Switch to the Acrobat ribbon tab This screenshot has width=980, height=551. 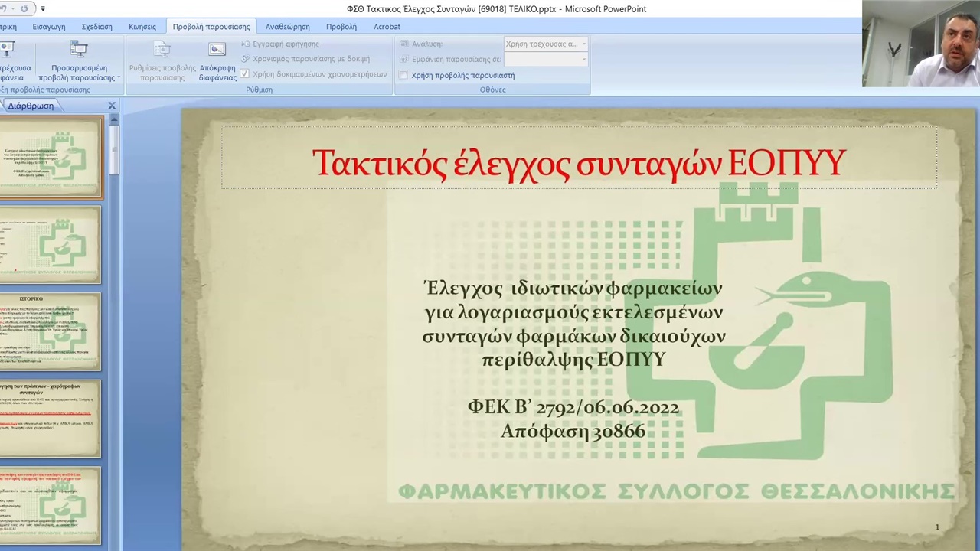387,26
